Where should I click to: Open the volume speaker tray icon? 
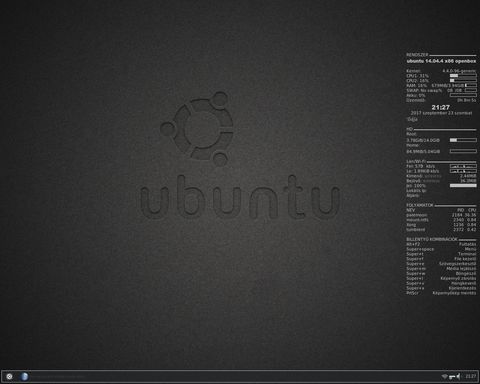pyautogui.click(x=459, y=376)
